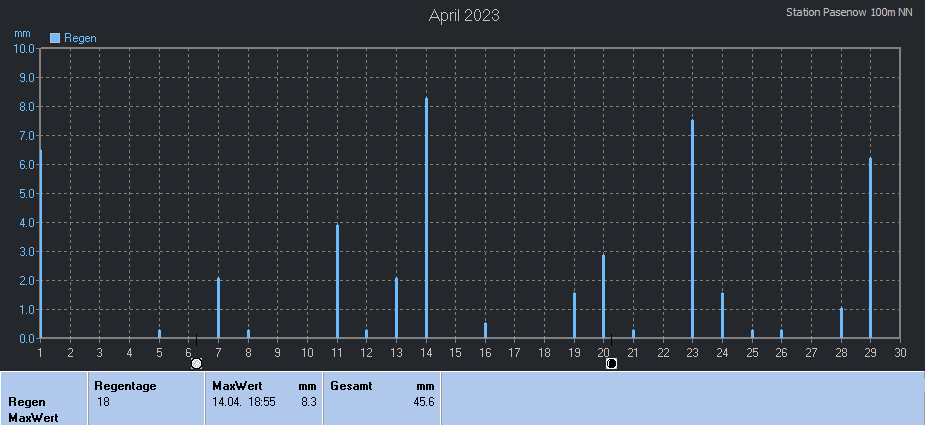Click the rain bar for day 7
Screen dimensions: 925x425
click(x=219, y=308)
